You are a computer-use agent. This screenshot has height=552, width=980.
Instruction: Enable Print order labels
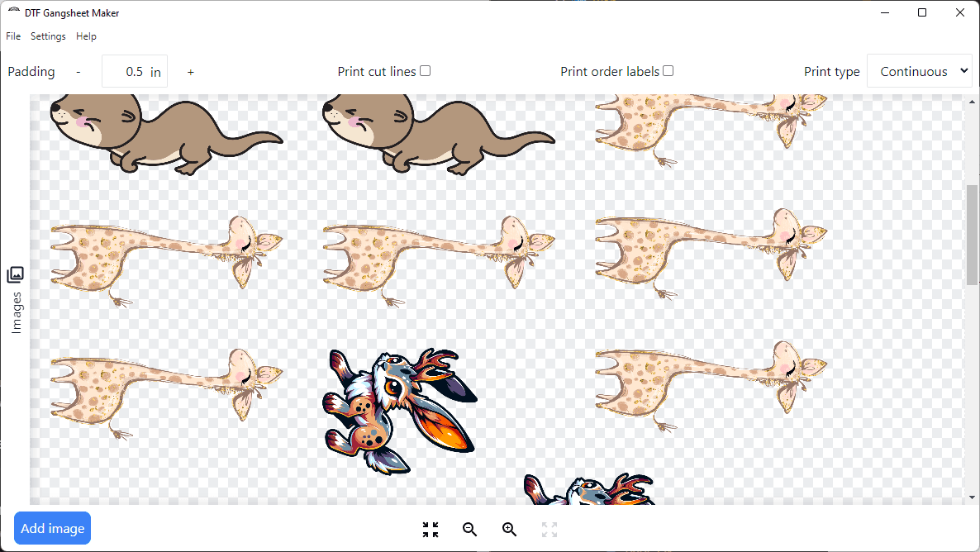point(668,70)
